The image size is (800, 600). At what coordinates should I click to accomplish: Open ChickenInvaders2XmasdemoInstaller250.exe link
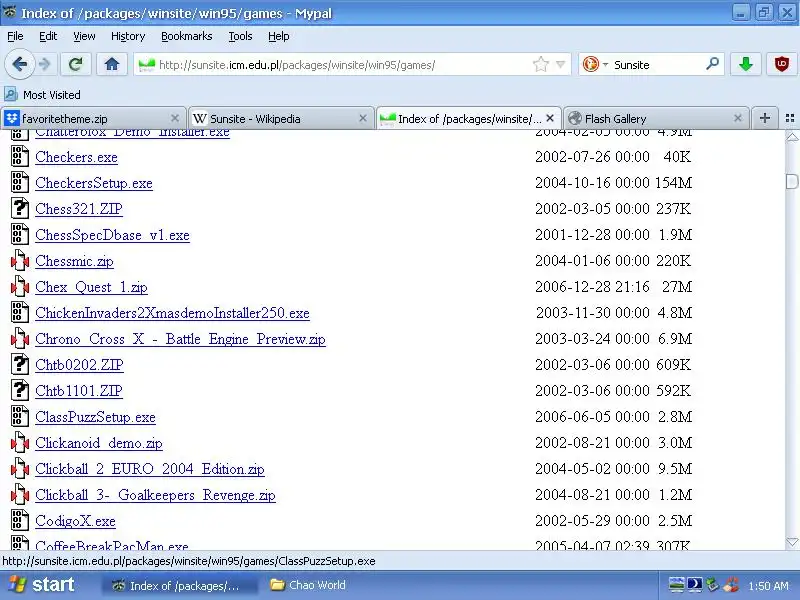pyautogui.click(x=172, y=313)
